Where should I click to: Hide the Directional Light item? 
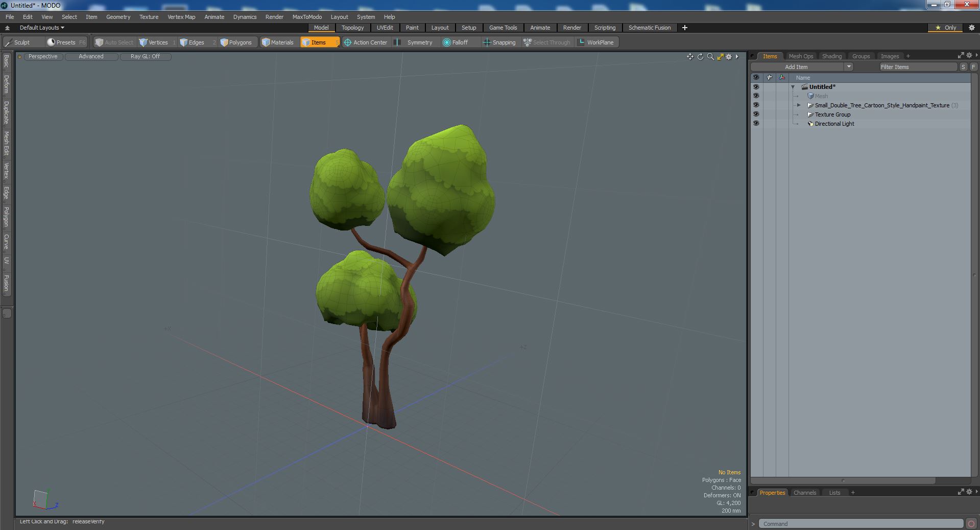coord(756,124)
